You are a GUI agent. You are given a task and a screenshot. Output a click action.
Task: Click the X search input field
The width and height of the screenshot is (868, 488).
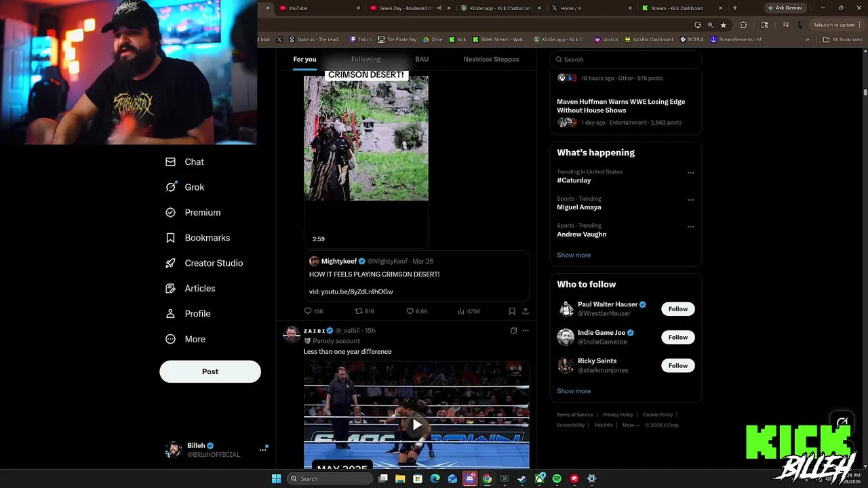(625, 60)
